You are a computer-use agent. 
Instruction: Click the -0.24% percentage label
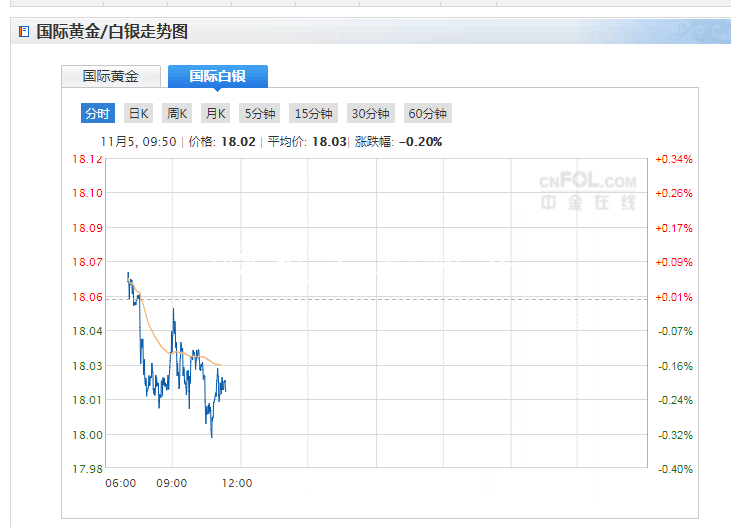(x=676, y=400)
